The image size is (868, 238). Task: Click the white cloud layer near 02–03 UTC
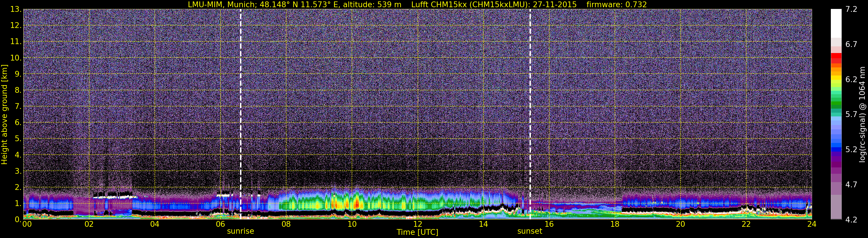coord(115,197)
